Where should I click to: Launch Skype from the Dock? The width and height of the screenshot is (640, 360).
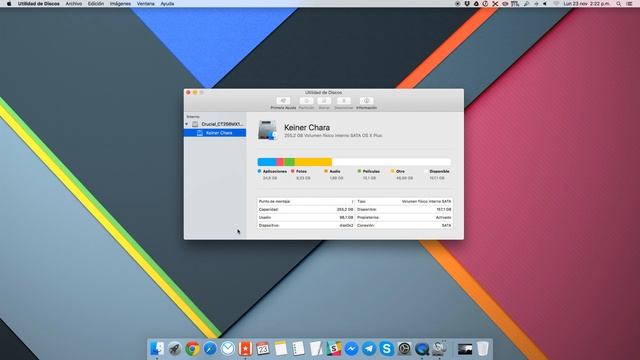tap(387, 349)
